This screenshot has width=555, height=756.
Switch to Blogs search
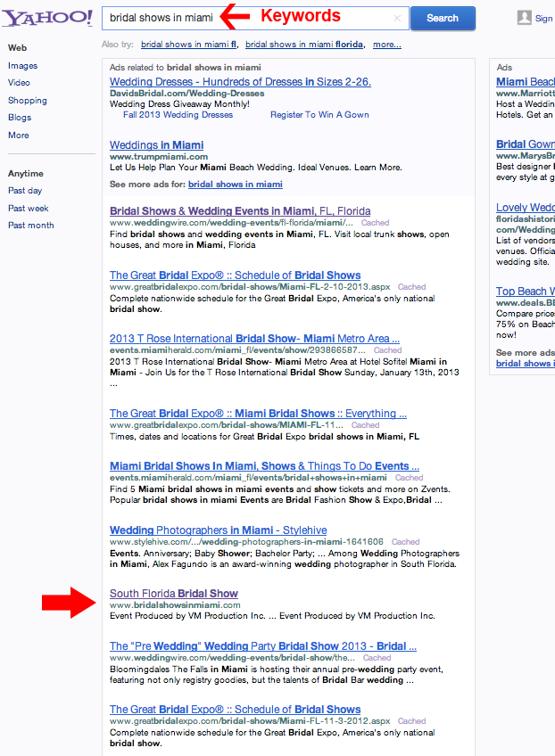click(x=20, y=117)
